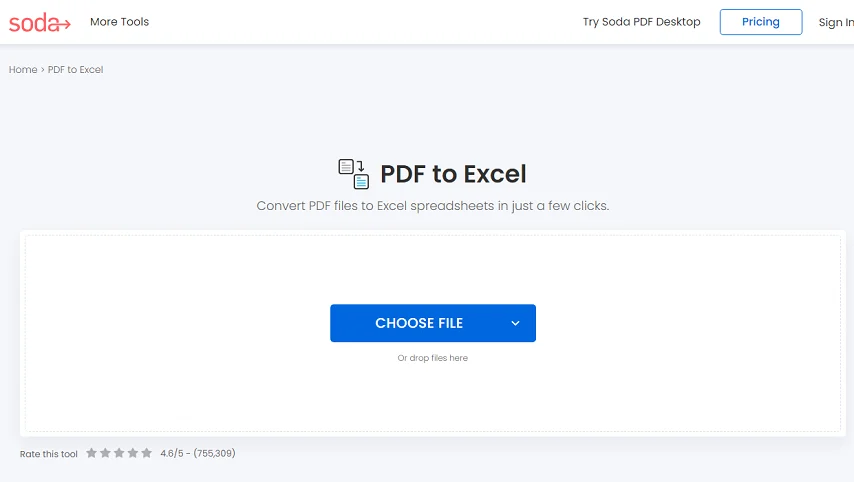This screenshot has width=854, height=482.
Task: Click the 4.6/5 rating count text
Action: [x=198, y=453]
